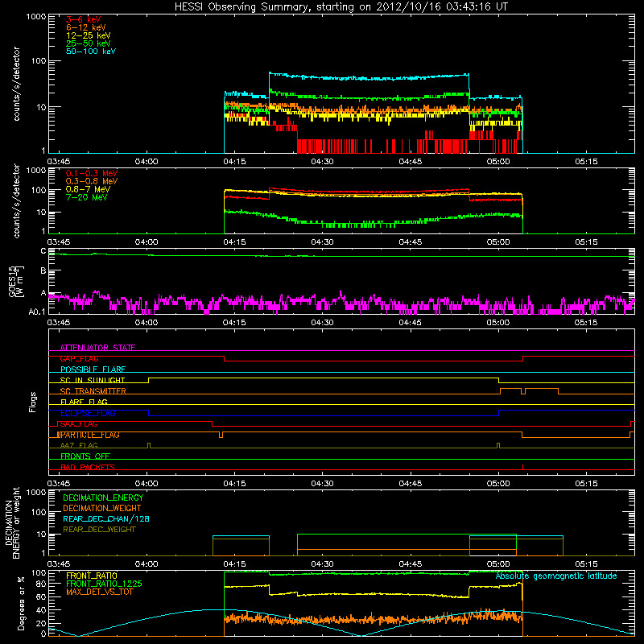The height and width of the screenshot is (644, 644).
Task: Click the REAR_DEC_CHAN/128 legend label
Action: (106, 518)
